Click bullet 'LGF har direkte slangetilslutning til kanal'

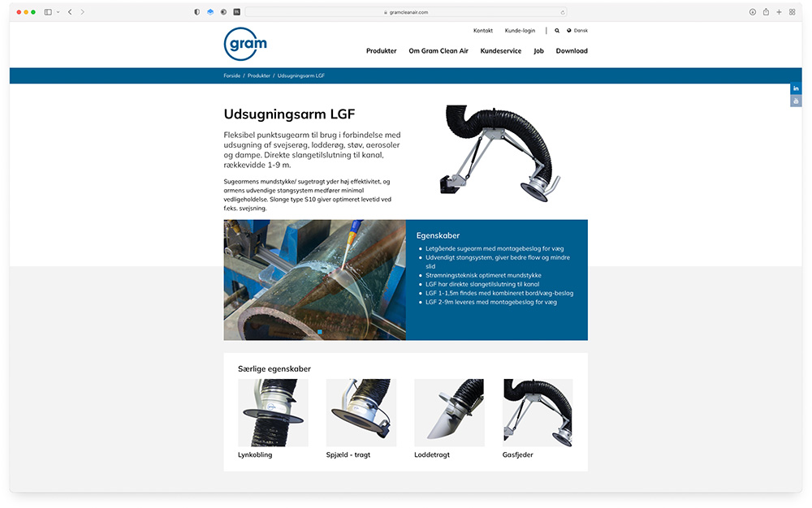[482, 284]
